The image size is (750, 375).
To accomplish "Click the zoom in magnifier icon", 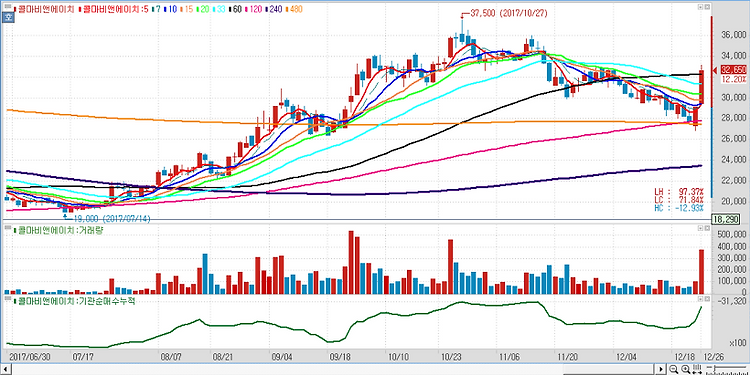I will pyautogui.click(x=685, y=369).
